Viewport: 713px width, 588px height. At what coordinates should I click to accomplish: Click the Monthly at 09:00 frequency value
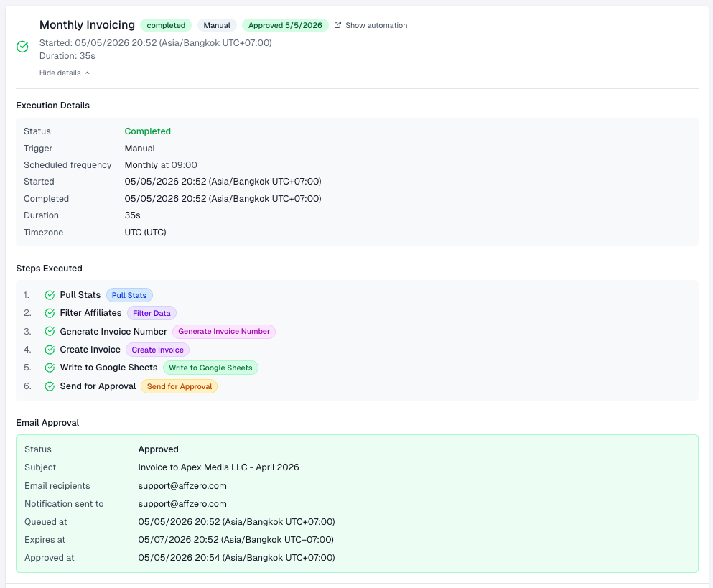click(x=161, y=164)
